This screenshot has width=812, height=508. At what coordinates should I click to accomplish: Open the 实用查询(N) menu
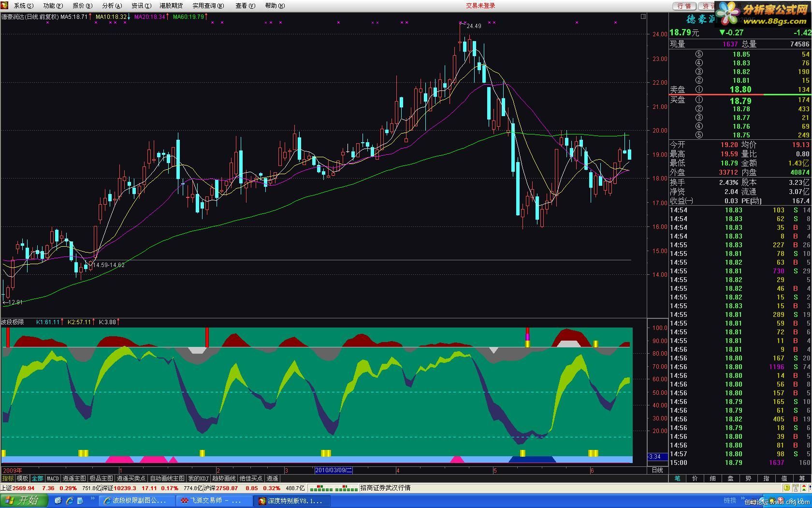(208, 6)
